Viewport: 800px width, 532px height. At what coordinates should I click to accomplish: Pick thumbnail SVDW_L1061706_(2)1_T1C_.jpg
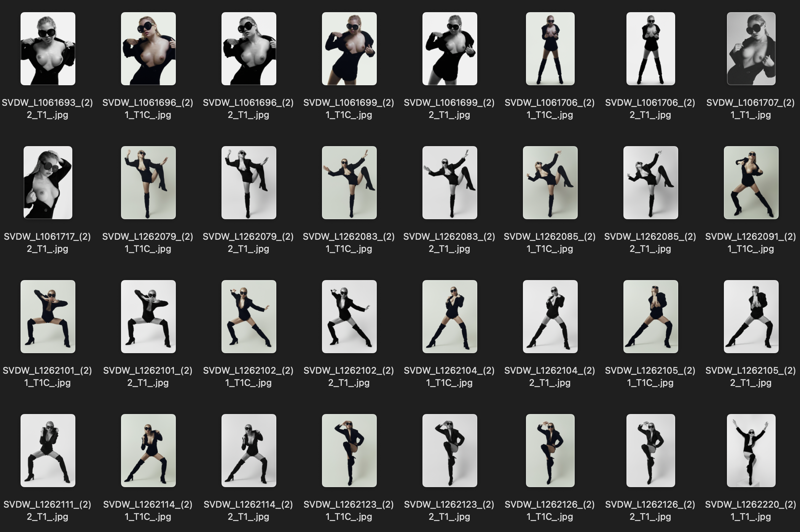(550, 49)
